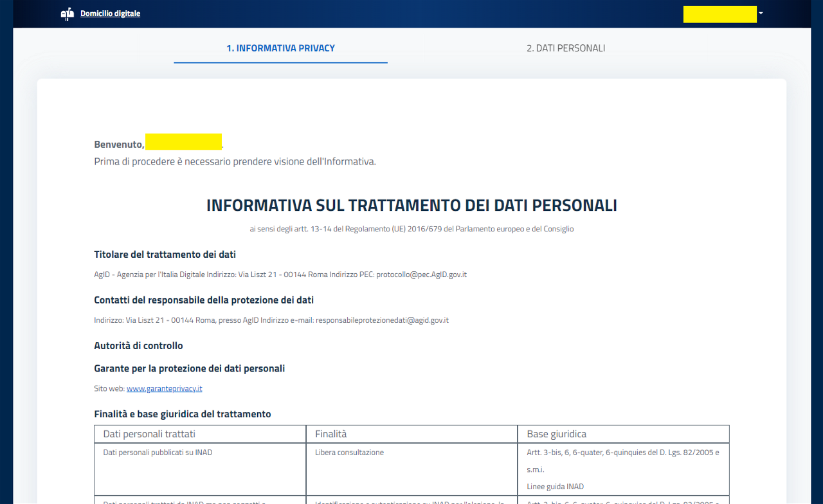
Task: Click the mailbox logo icon in header
Action: (x=67, y=14)
